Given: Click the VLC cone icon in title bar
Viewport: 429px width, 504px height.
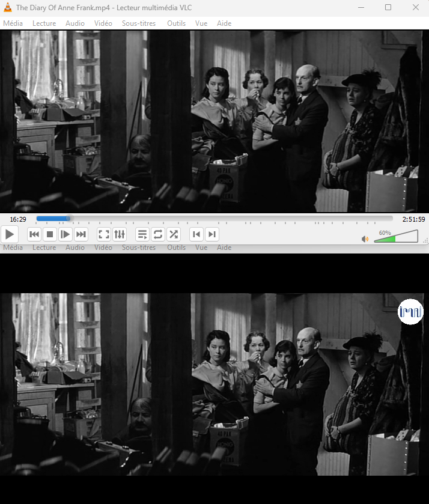Looking at the screenshot, I should click(8, 7).
